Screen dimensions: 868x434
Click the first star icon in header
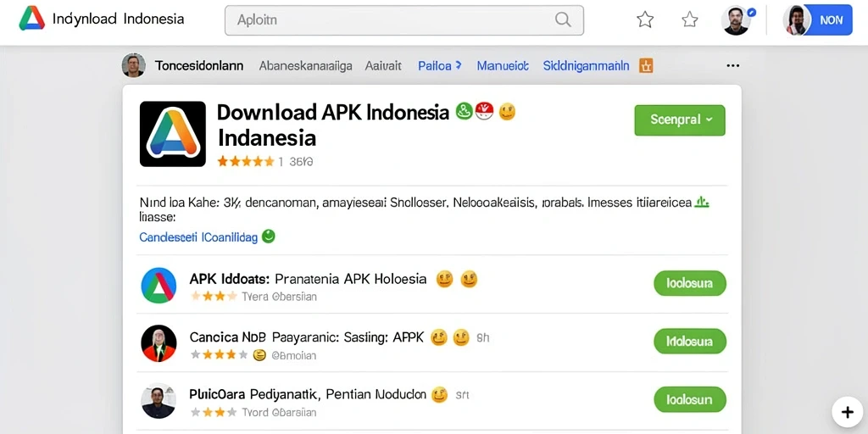click(x=645, y=20)
